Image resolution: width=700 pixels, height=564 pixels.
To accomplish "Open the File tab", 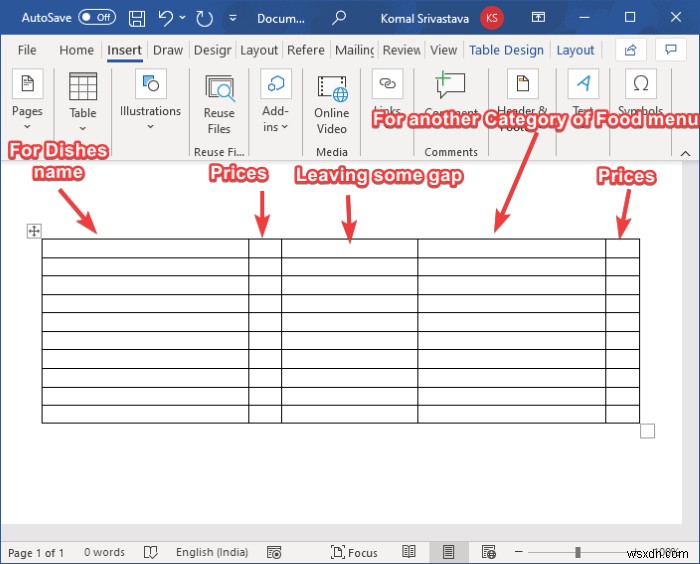I will [27, 50].
